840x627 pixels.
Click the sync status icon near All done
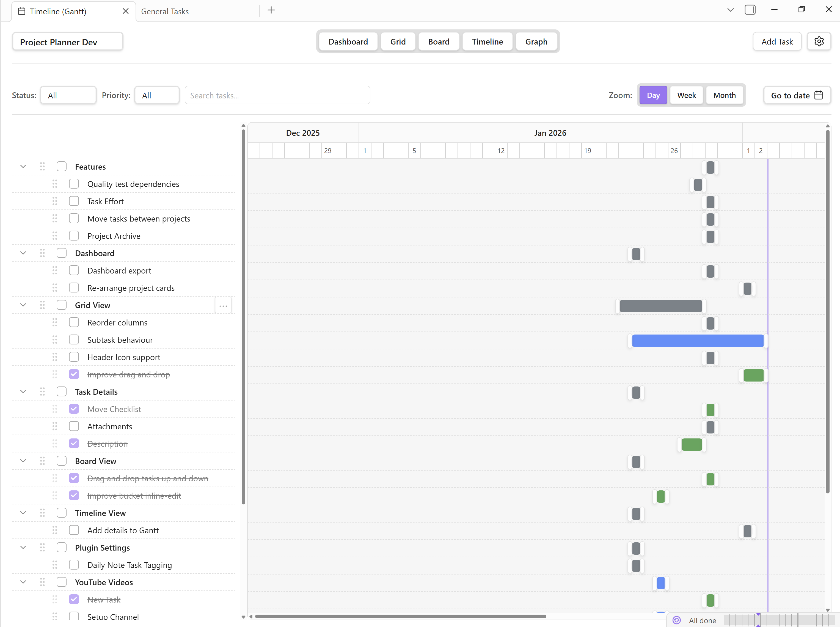676,620
